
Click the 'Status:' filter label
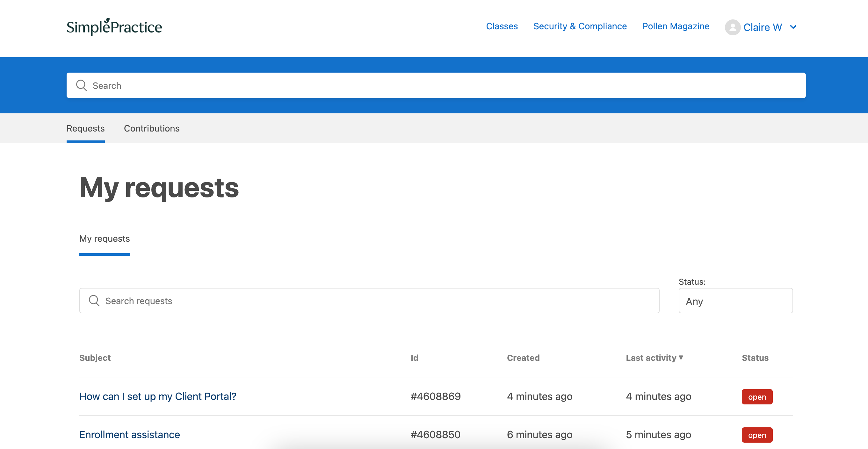coord(692,282)
